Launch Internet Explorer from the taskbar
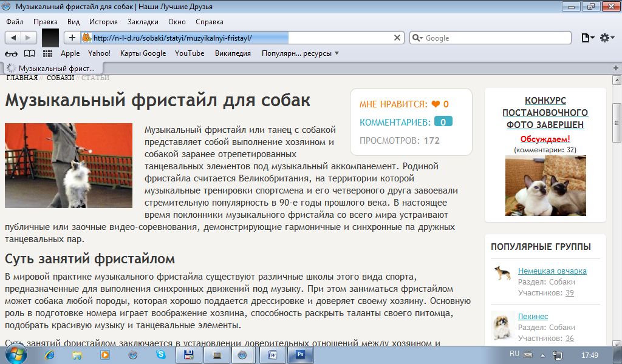The width and height of the screenshot is (622, 364). [50, 355]
